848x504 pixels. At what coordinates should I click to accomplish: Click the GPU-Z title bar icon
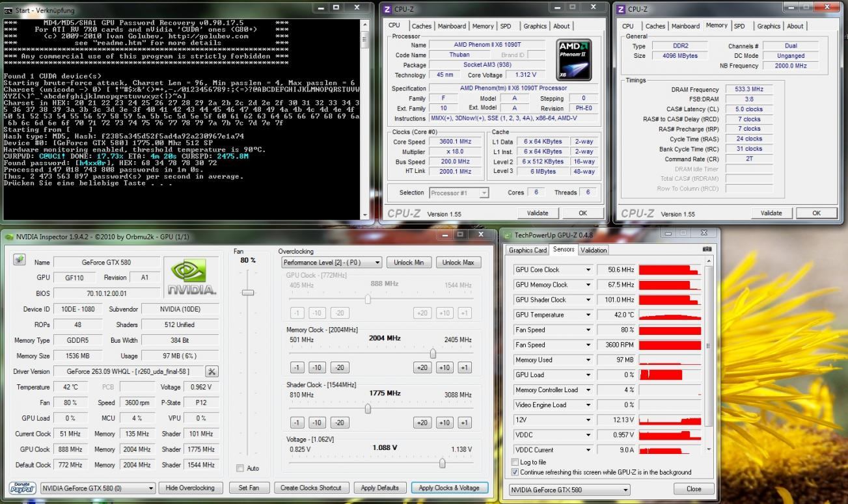(x=508, y=235)
